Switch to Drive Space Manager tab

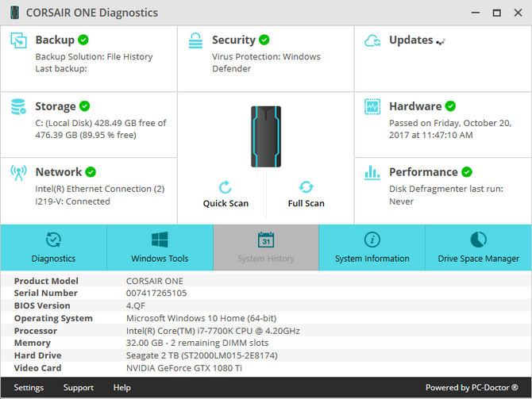(x=478, y=247)
